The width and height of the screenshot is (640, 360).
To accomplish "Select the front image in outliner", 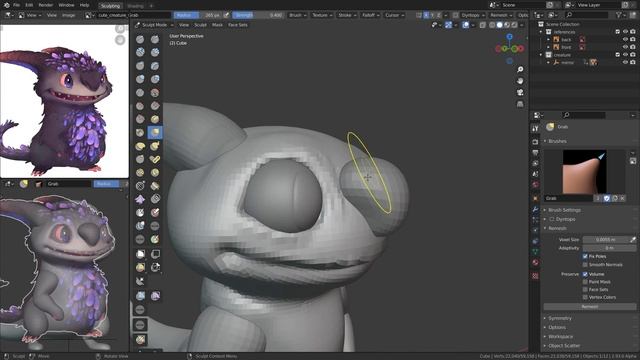I will [x=566, y=47].
